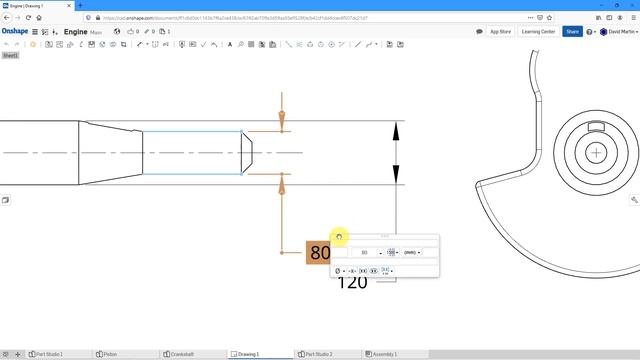Add a new tab with plus icon

coord(18,354)
